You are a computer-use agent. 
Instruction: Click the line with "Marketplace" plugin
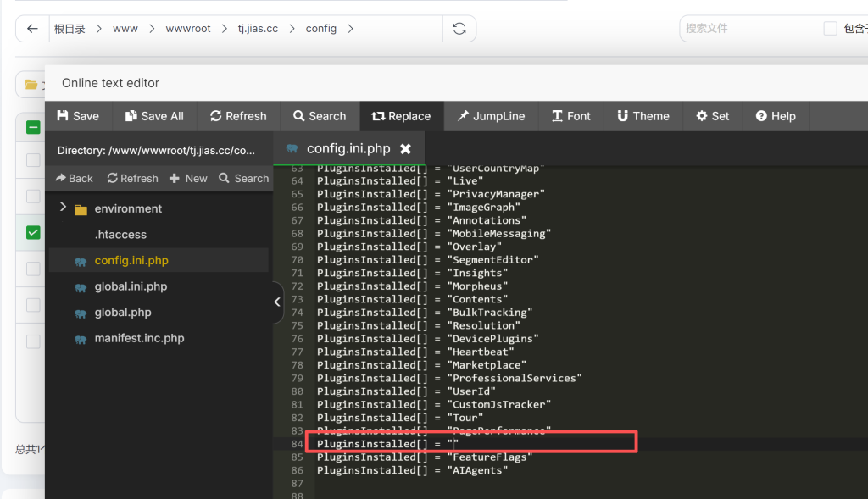(x=421, y=365)
